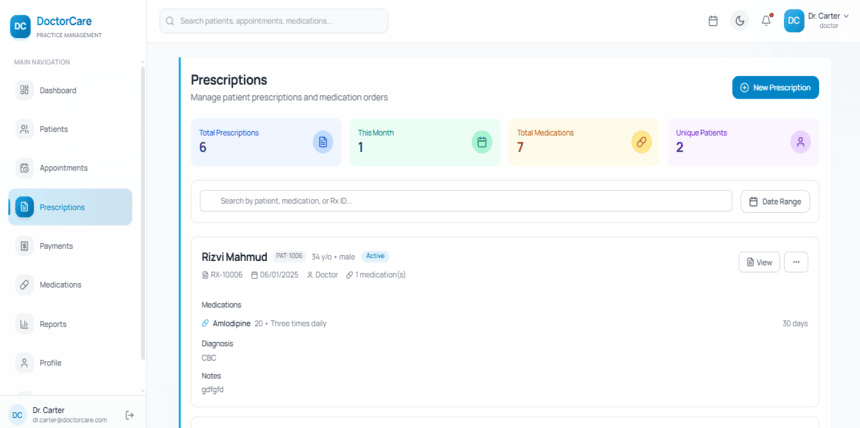Open the Profile navigation item
Viewport: 860px width, 428px height.
click(50, 363)
